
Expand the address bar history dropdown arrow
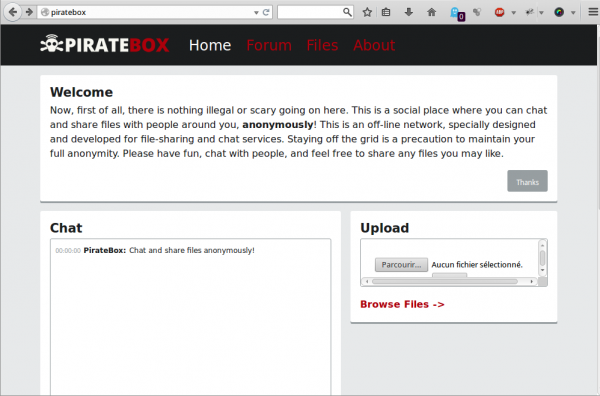coord(256,13)
